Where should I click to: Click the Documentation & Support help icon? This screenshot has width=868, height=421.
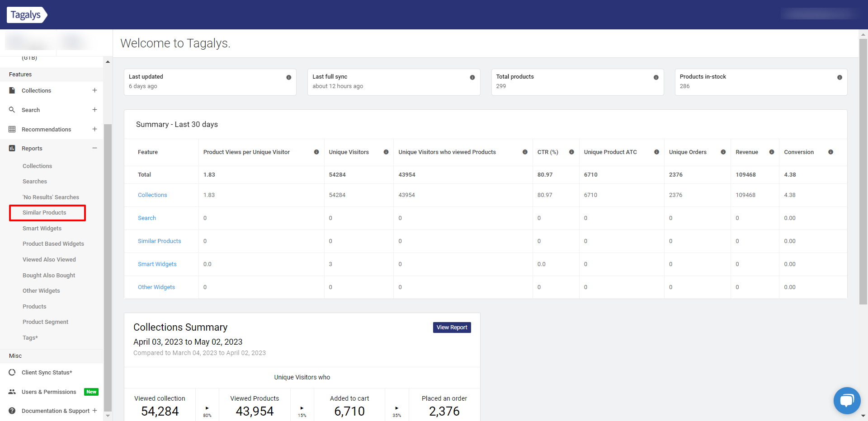(12, 411)
